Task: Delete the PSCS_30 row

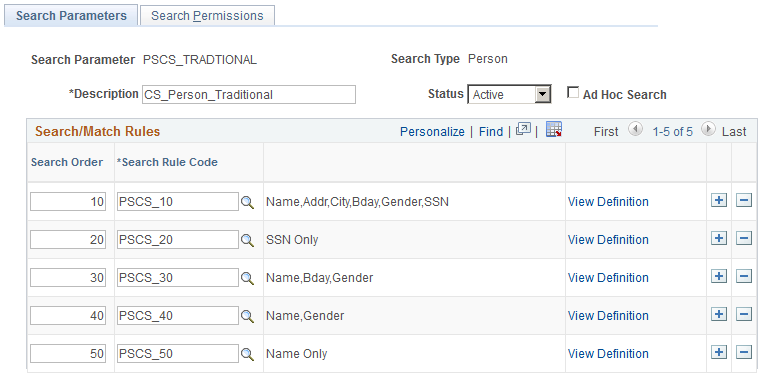Action: 744,277
